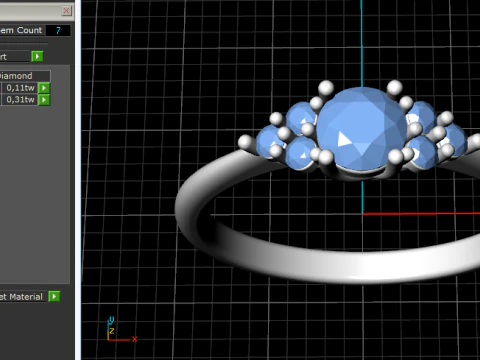This screenshot has width=480, height=360.
Task: Select the Diamond field
Action: pos(25,76)
